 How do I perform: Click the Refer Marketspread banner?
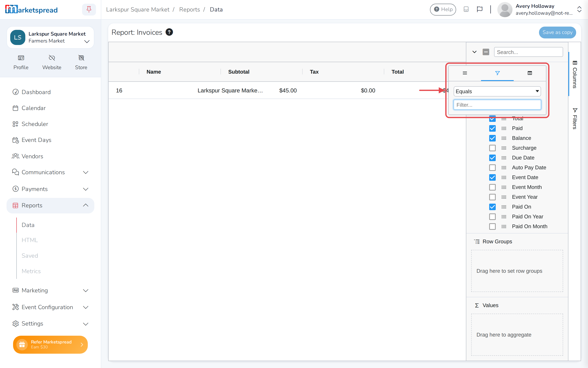(50, 344)
